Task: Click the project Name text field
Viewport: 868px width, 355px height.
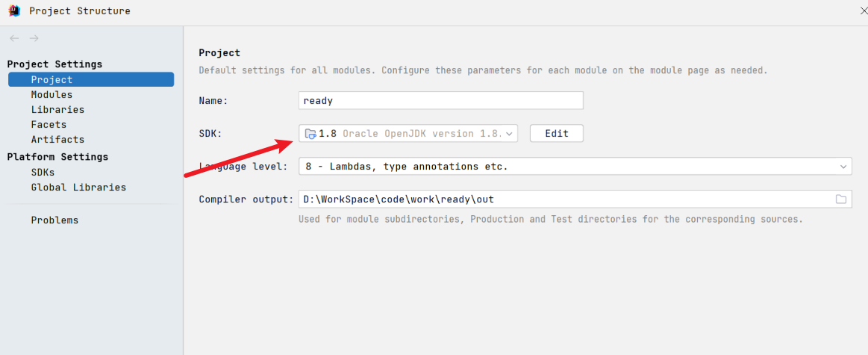Action: click(440, 101)
